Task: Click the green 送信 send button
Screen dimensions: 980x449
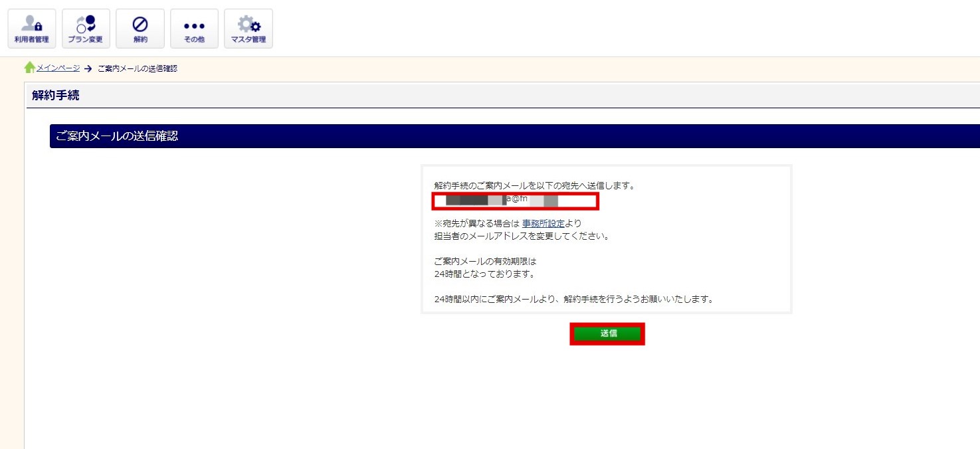Action: click(607, 333)
